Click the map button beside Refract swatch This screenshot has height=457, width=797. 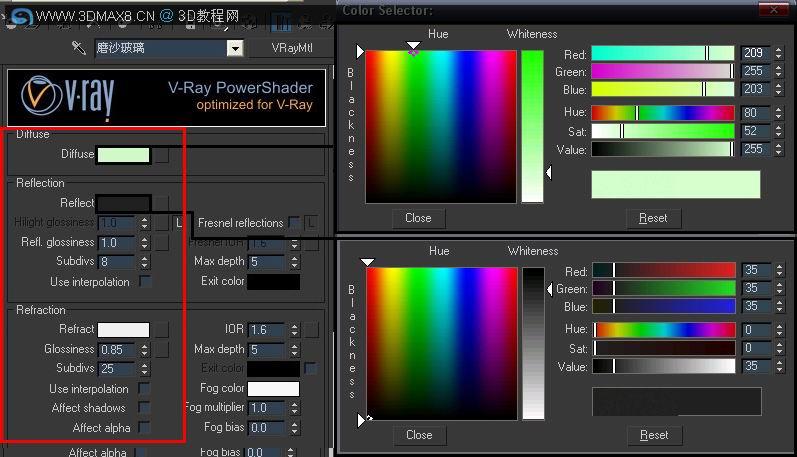tap(162, 330)
